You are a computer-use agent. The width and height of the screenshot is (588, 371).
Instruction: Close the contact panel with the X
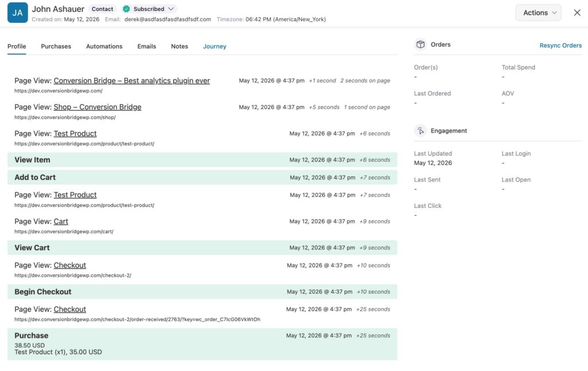coord(577,13)
